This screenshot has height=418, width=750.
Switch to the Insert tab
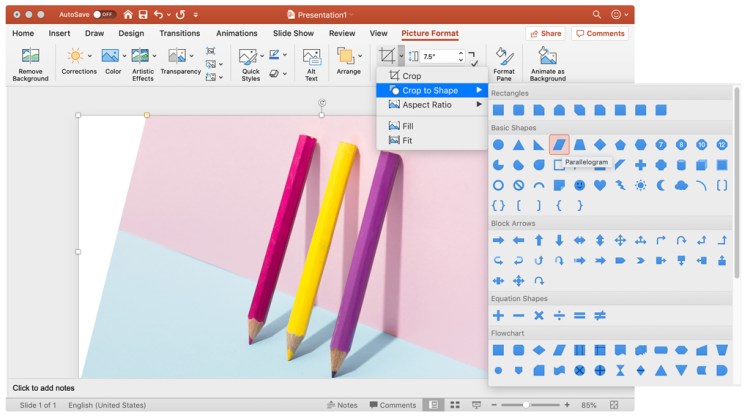click(x=59, y=33)
